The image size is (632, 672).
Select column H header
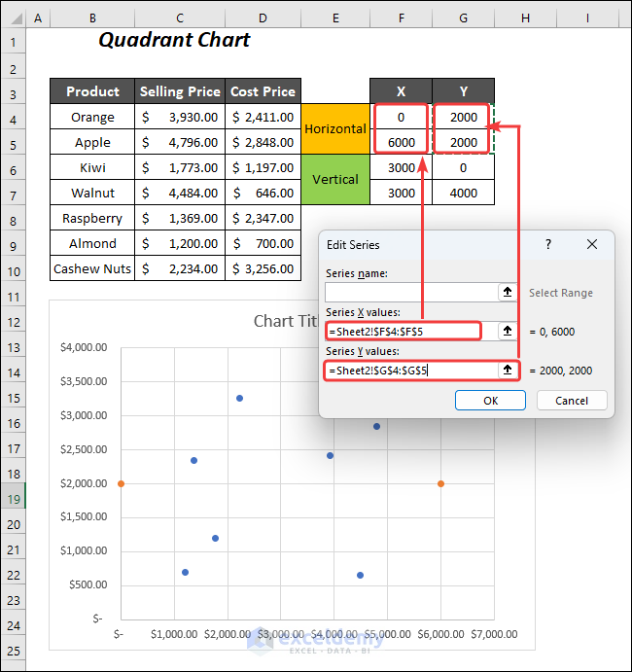(525, 18)
